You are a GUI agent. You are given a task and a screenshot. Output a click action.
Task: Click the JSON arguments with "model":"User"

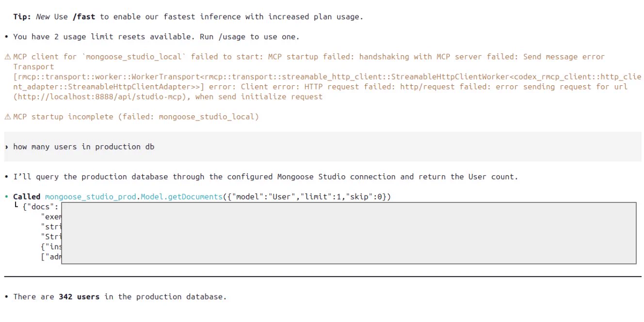point(307,197)
